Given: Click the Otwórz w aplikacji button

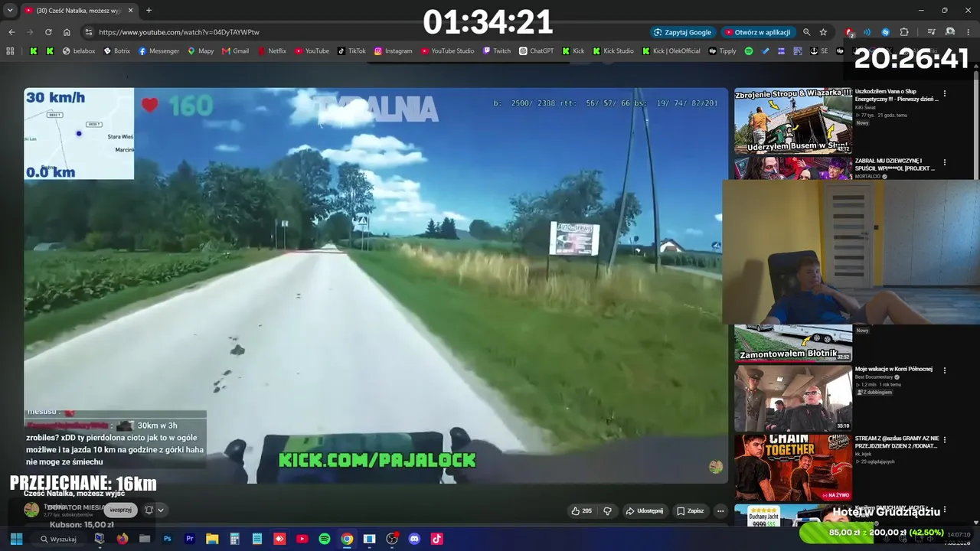Looking at the screenshot, I should pyautogui.click(x=758, y=32).
